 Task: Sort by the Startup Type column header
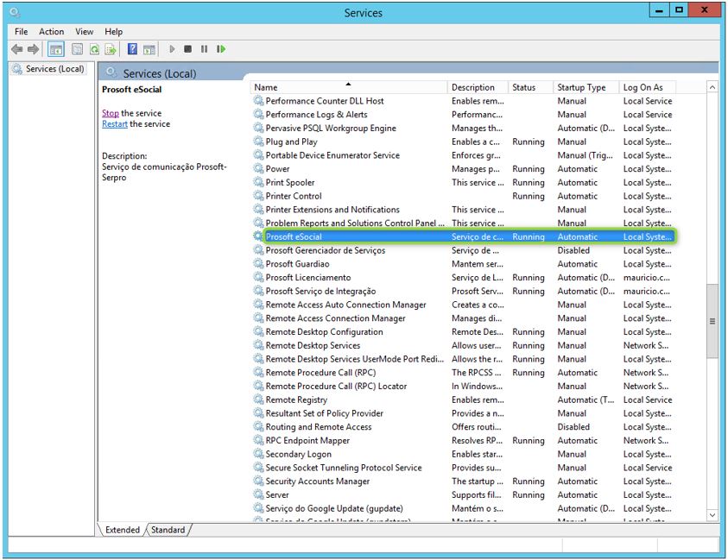(586, 87)
